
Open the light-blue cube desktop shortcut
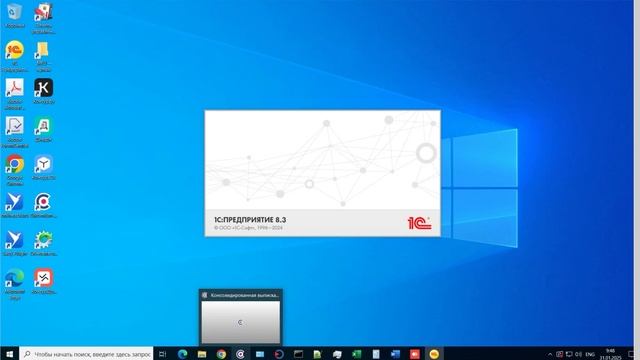(43, 164)
